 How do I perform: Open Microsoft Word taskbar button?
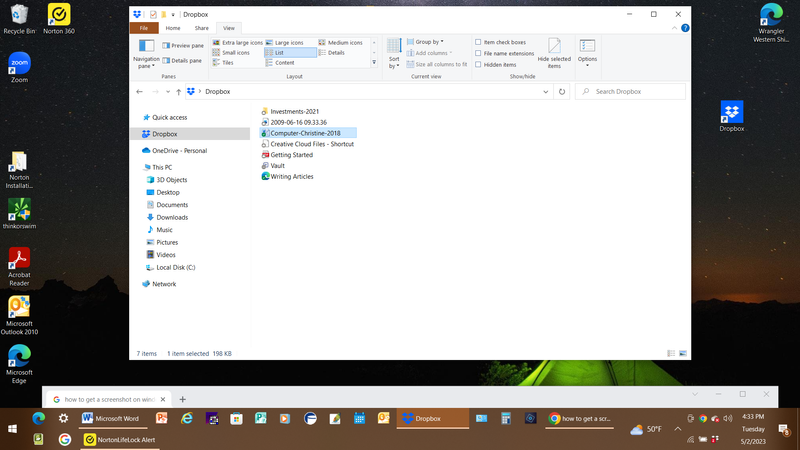pyautogui.click(x=112, y=418)
